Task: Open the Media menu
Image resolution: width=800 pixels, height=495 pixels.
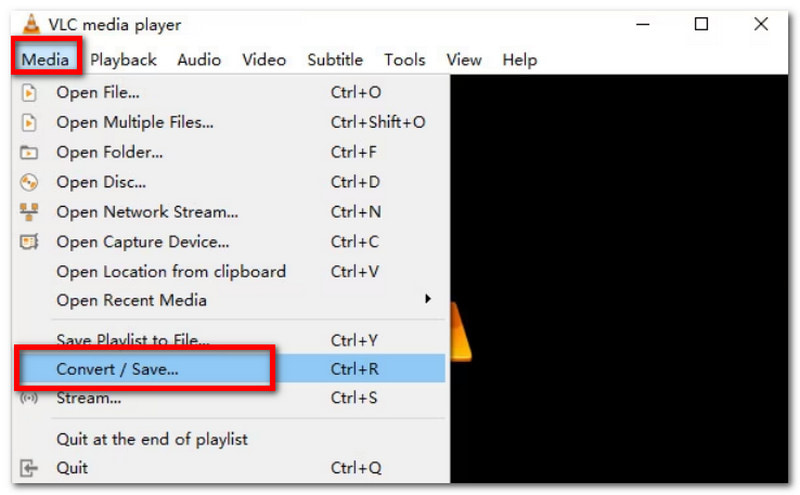Action: [45, 60]
